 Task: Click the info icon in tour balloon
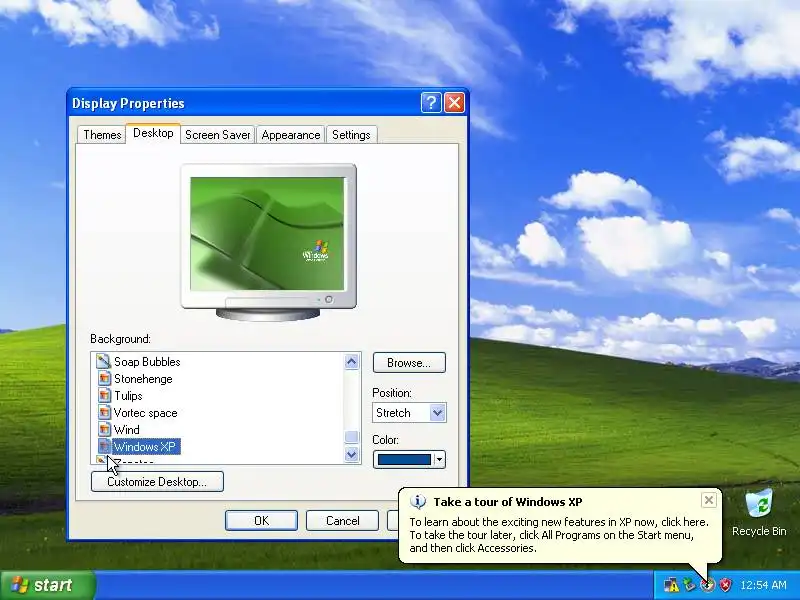pyautogui.click(x=418, y=502)
